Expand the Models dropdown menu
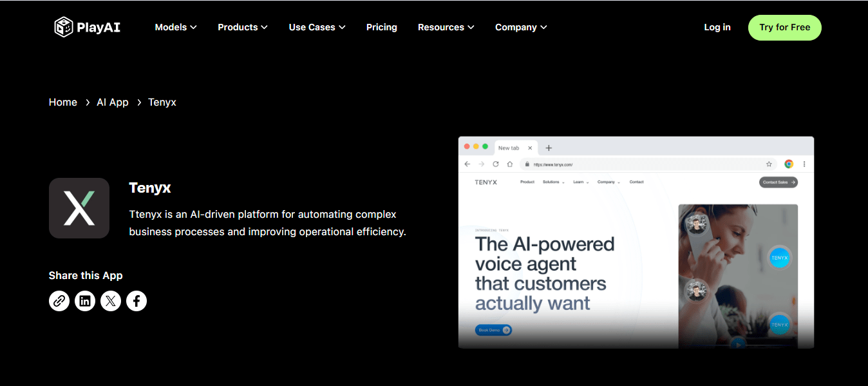 click(x=176, y=27)
